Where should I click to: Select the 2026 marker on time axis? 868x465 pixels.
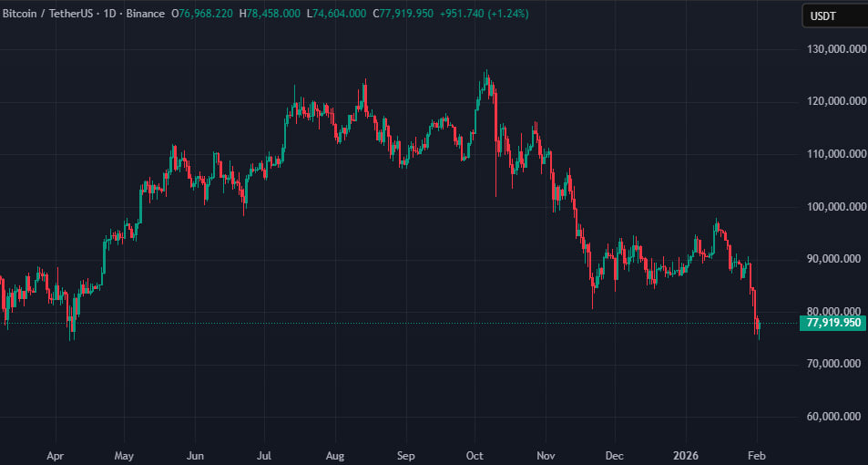tap(685, 453)
